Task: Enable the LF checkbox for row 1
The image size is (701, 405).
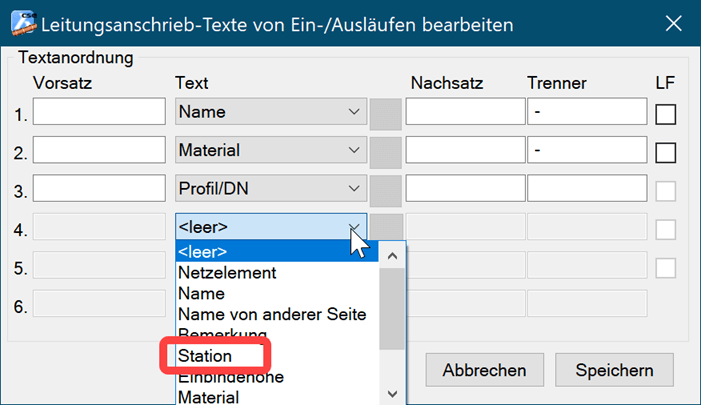Action: click(x=665, y=113)
